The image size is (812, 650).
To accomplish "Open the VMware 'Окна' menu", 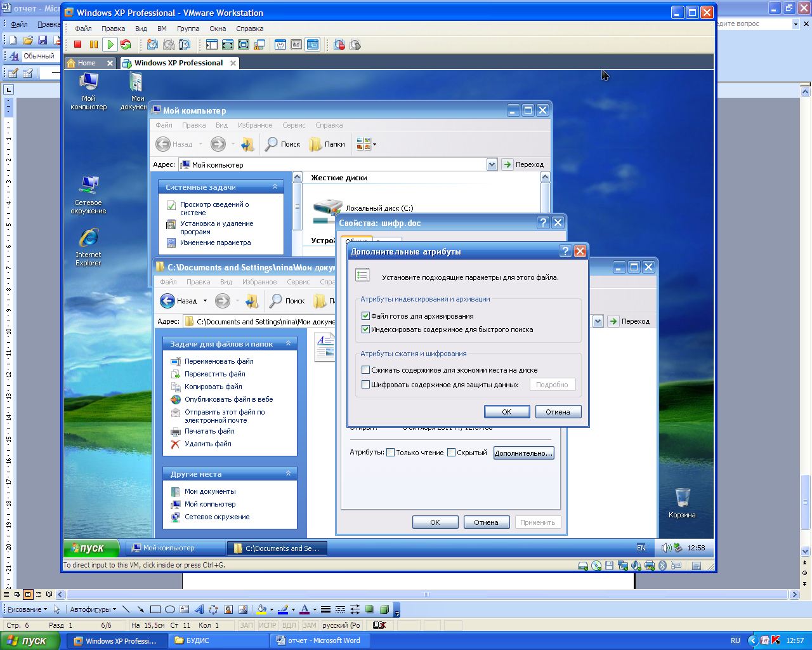I will [x=218, y=29].
